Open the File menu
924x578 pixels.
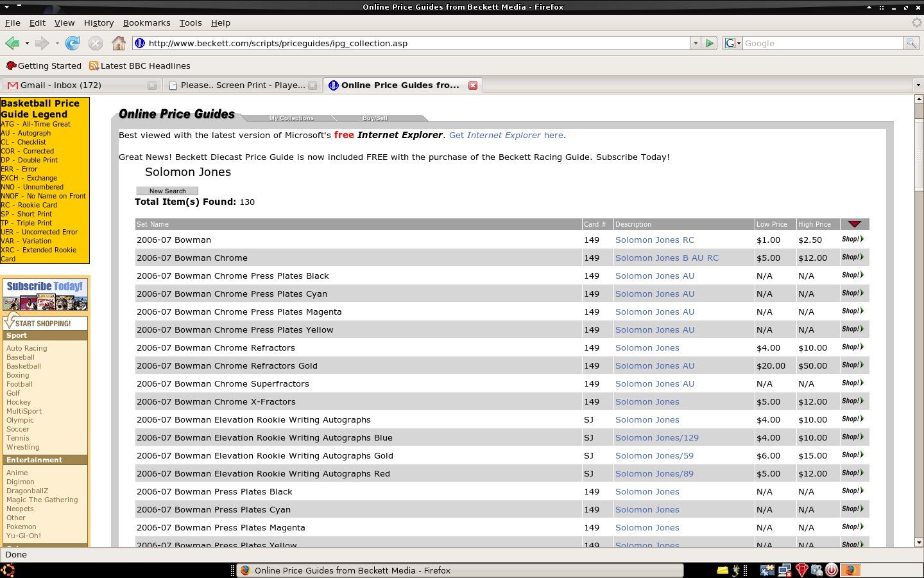coord(13,22)
